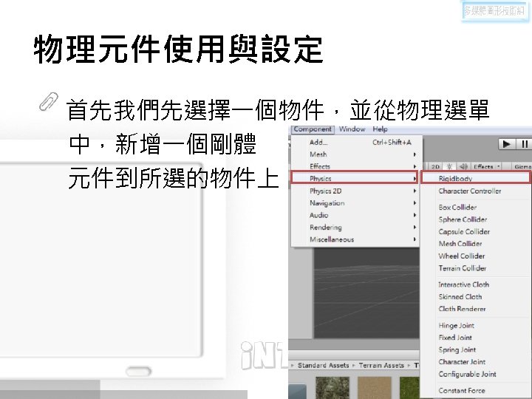
Task: Open the Gizmos dropdown
Action: 522,166
